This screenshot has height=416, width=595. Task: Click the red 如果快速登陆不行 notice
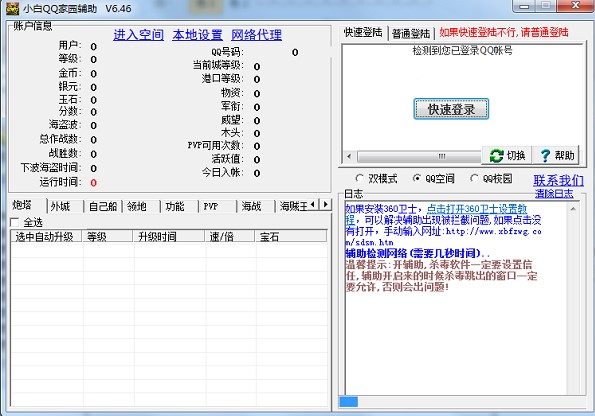click(504, 33)
